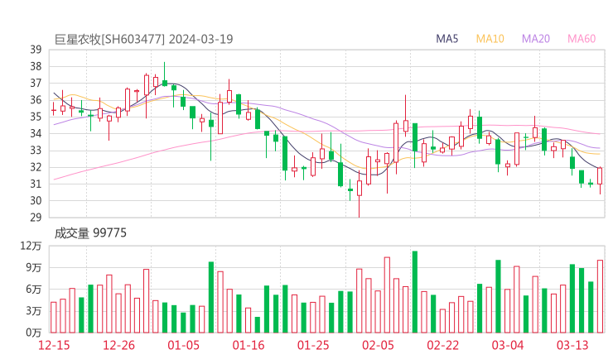Click the 0万 volume axis label
This screenshot has width=613, height=364.
34,333
